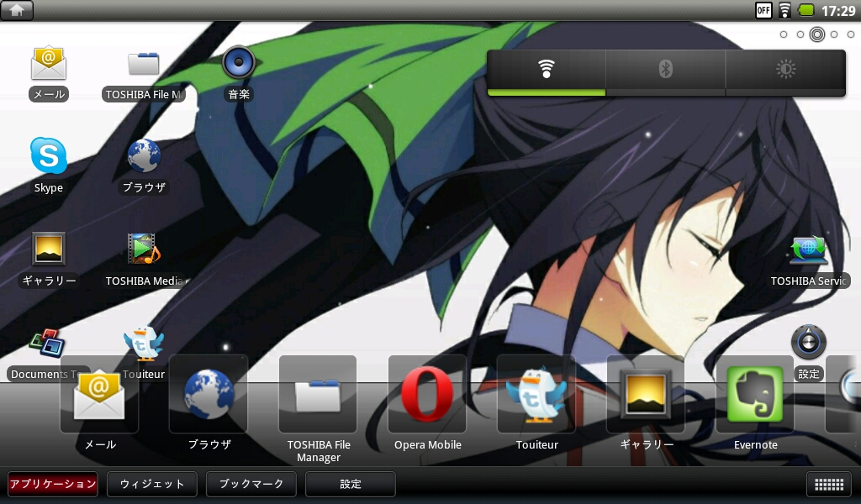Switch to the ブックマーク tab
Viewport: 861px width, 504px height.
(x=251, y=484)
